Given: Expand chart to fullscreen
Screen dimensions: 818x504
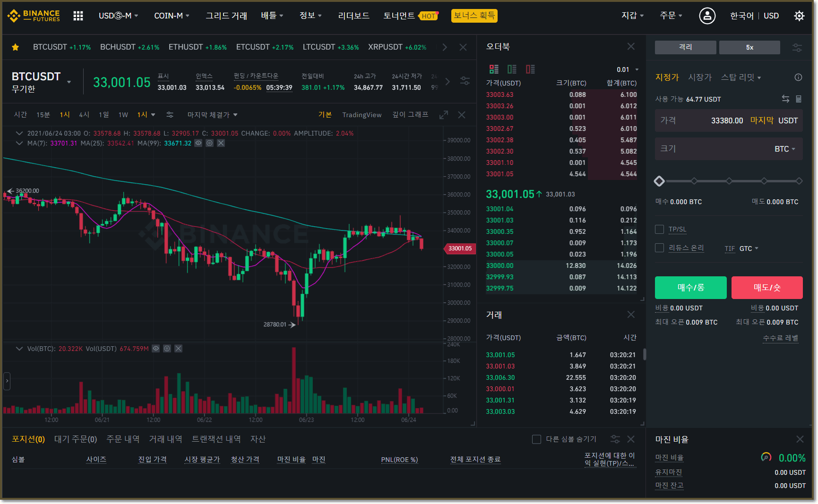Looking at the screenshot, I should [443, 115].
